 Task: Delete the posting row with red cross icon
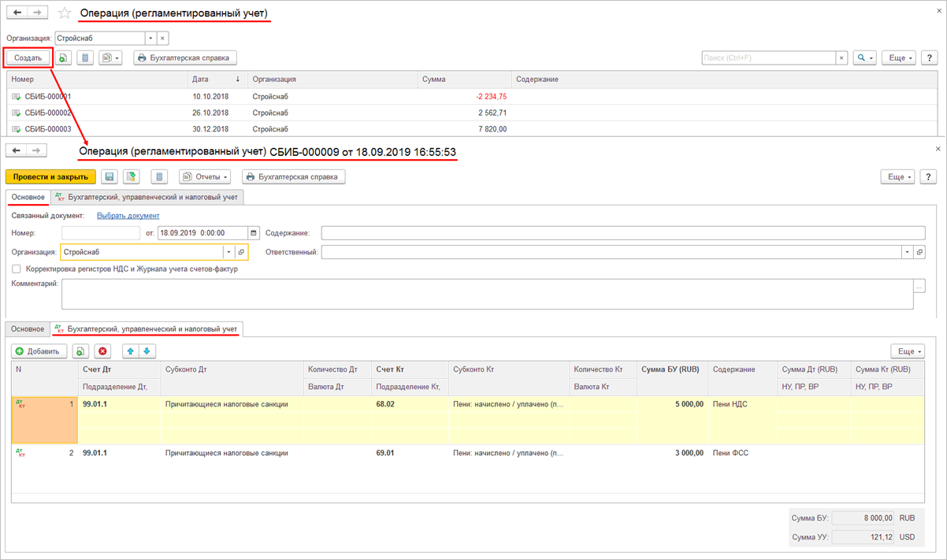point(102,351)
